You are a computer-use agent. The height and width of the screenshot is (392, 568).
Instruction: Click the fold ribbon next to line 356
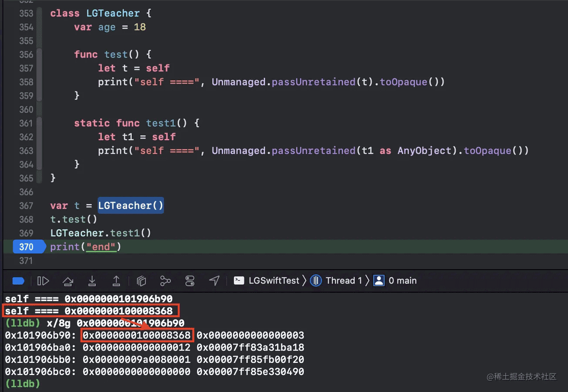pos(40,55)
